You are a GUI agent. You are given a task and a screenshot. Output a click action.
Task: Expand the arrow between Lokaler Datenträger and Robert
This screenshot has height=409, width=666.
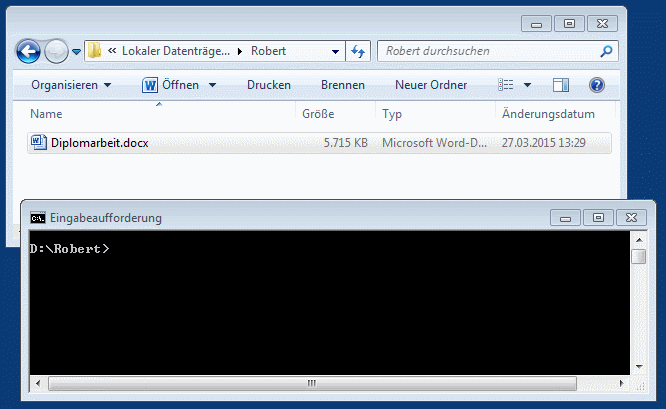[x=240, y=51]
